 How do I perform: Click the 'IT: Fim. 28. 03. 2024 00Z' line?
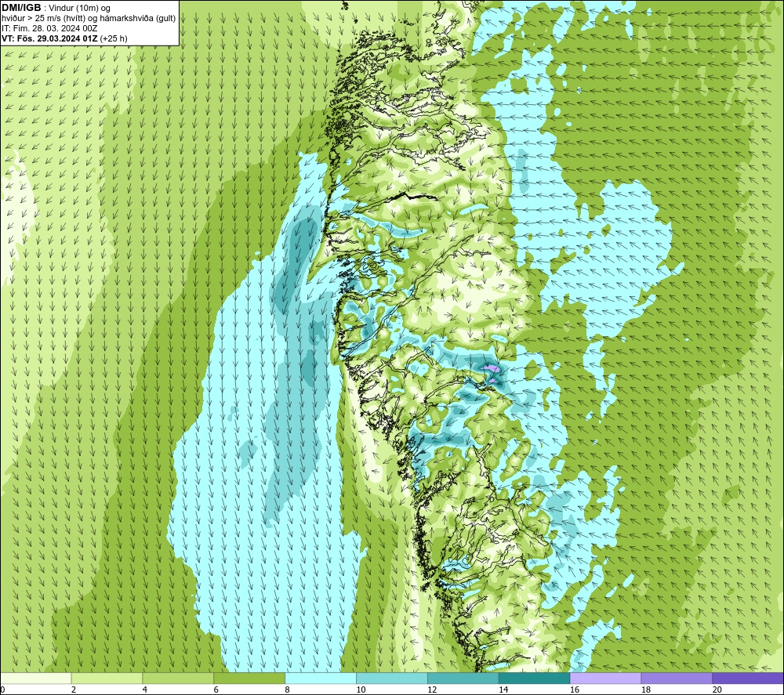(x=49, y=28)
